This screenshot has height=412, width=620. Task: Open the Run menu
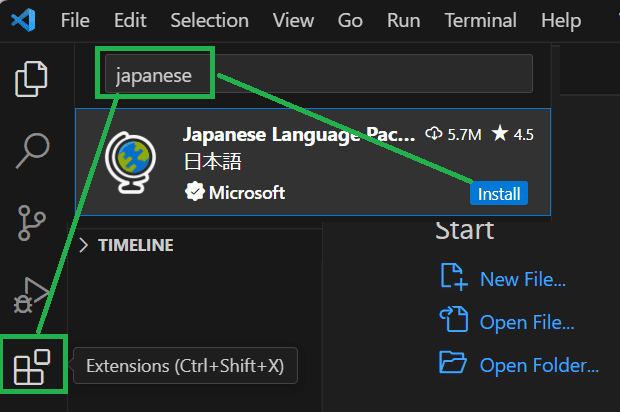pos(403,20)
